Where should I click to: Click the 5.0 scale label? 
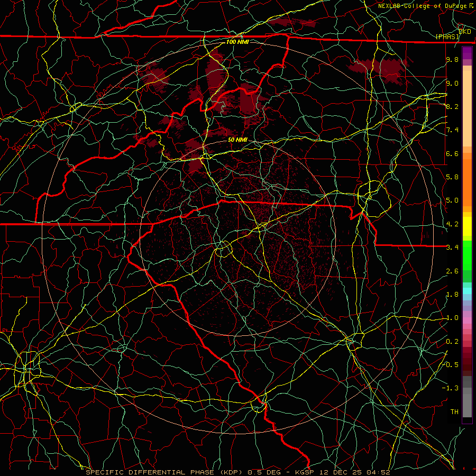(452, 200)
